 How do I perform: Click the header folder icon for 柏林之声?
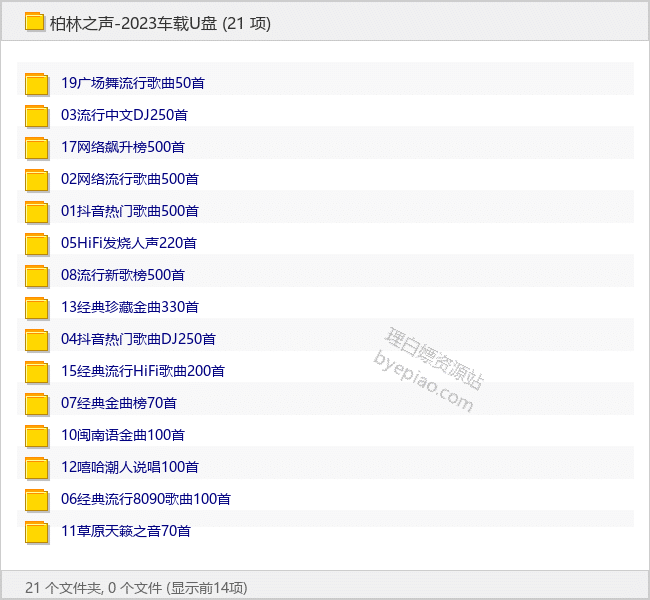click(34, 22)
